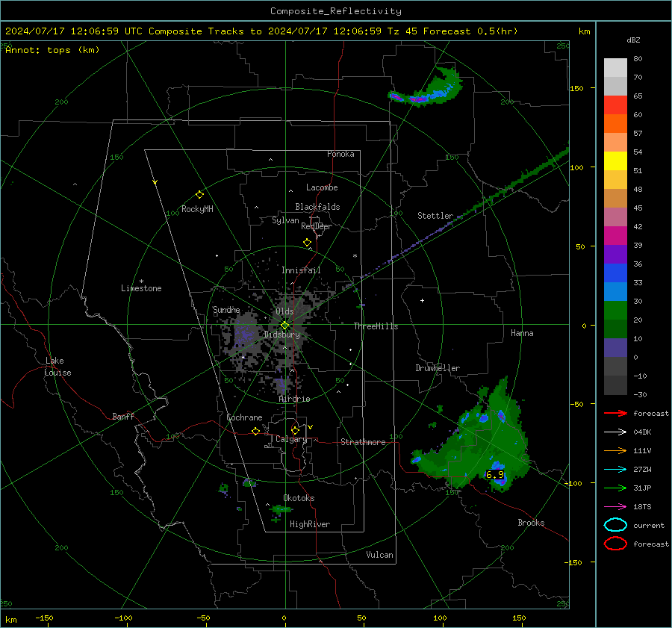Click the Strathmore label
Image resolution: width=672 pixels, height=628 pixels.
point(363,442)
